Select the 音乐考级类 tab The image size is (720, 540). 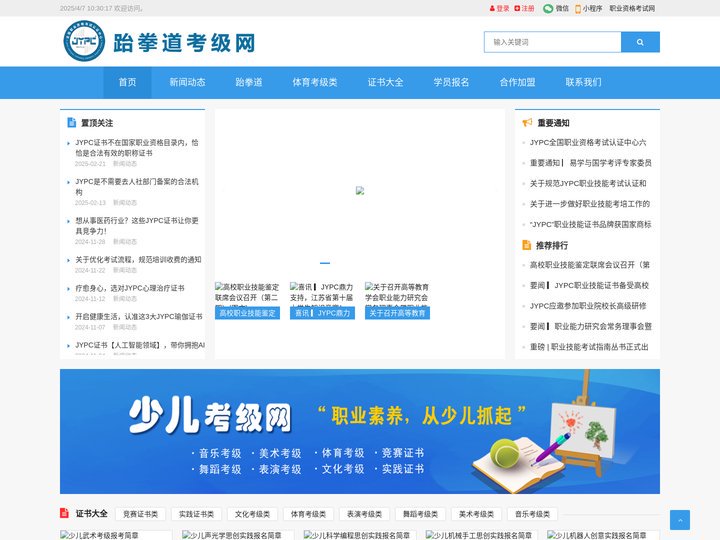(533, 514)
